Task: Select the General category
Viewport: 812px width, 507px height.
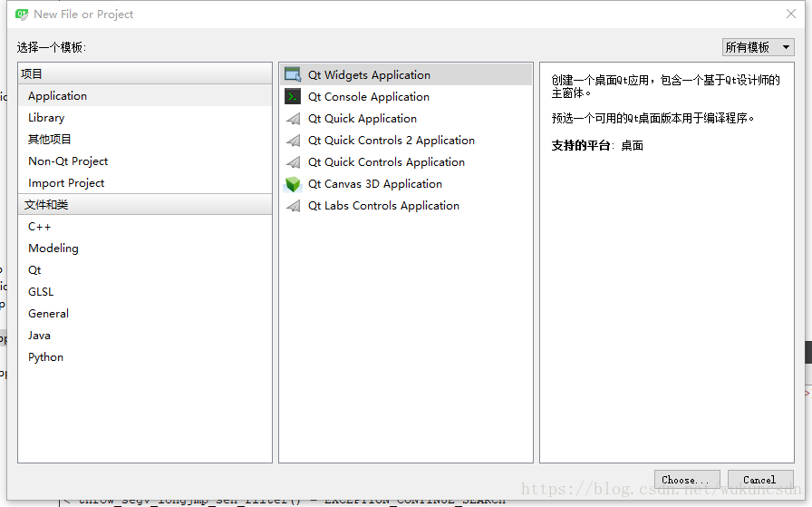Action: [145, 314]
